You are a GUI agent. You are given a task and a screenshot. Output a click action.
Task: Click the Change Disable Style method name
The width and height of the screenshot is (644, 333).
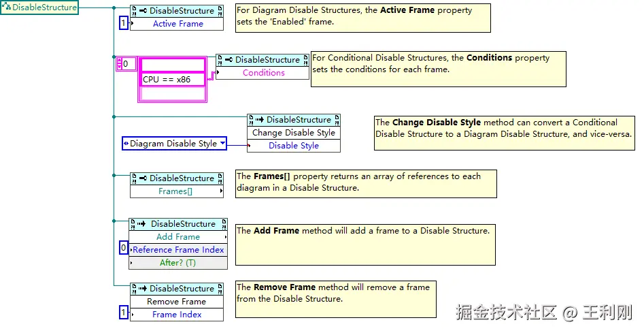point(294,133)
